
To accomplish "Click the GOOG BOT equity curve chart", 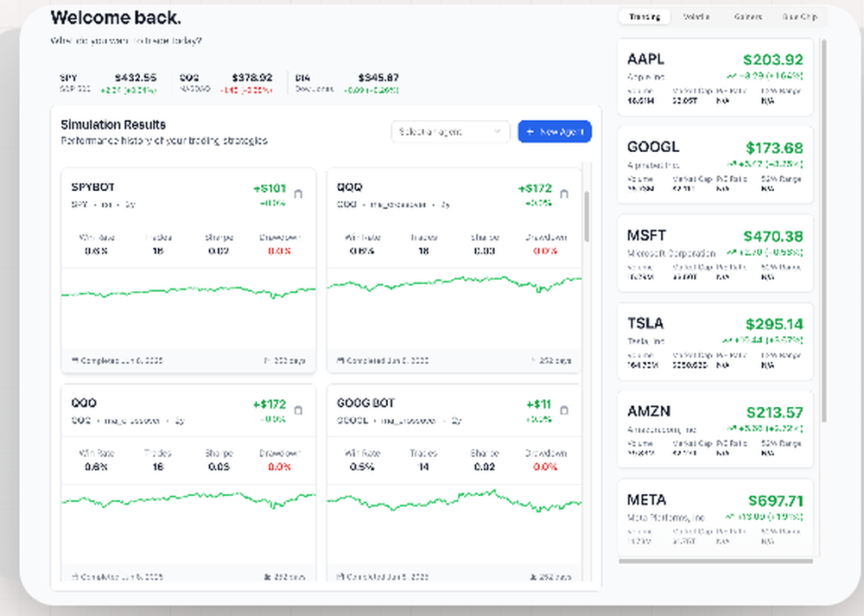I will tap(454, 524).
